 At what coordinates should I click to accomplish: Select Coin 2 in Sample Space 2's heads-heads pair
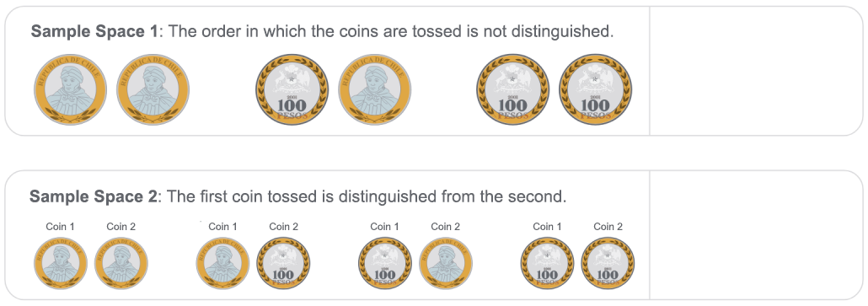click(121, 263)
